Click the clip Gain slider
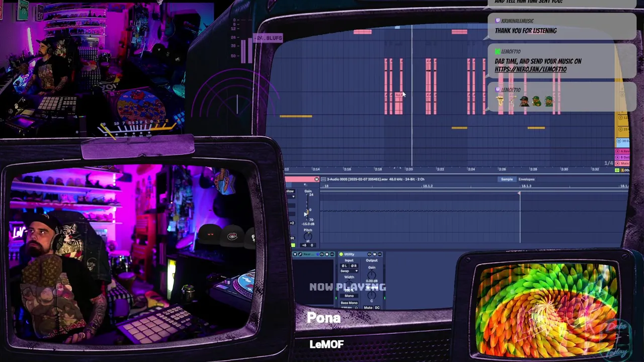The width and height of the screenshot is (644, 362). (307, 207)
